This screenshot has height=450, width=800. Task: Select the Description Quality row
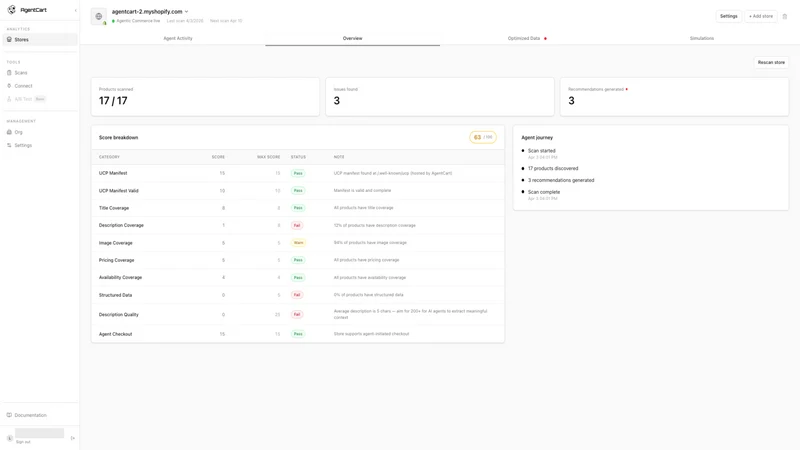click(x=298, y=314)
